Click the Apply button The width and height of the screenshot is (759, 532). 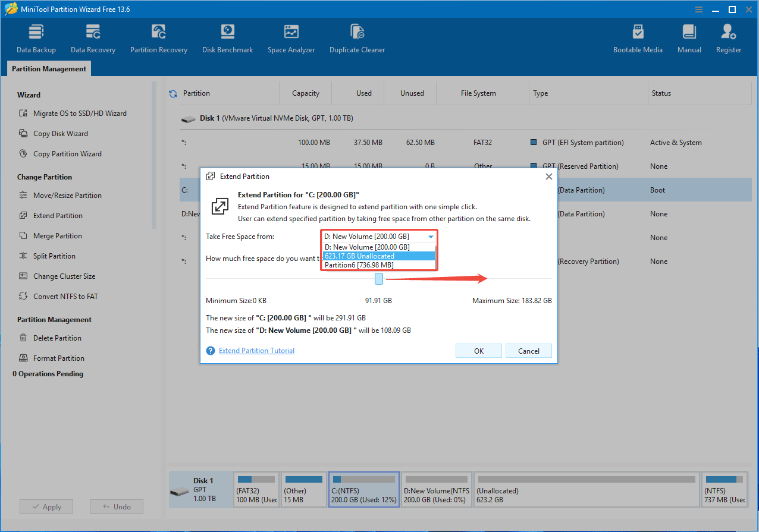tap(46, 507)
